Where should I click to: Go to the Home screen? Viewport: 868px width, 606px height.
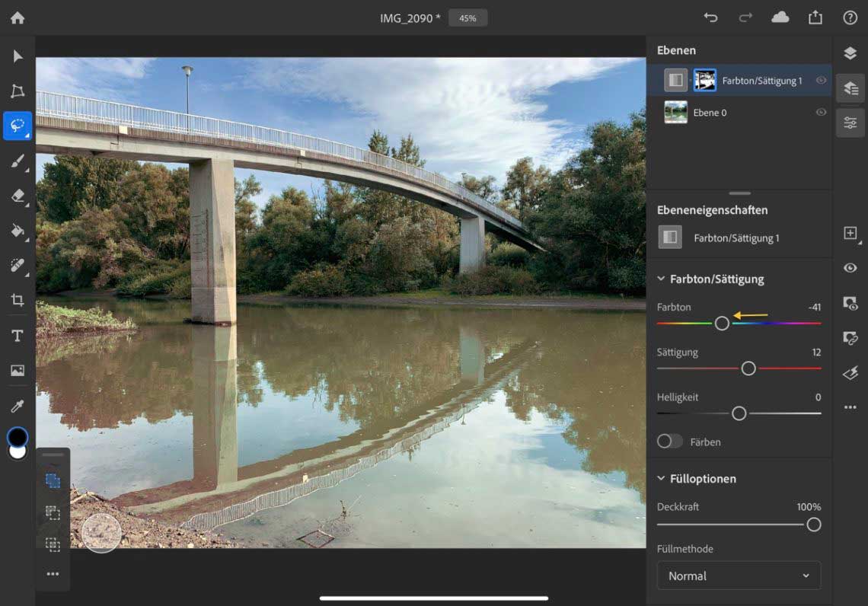[18, 18]
